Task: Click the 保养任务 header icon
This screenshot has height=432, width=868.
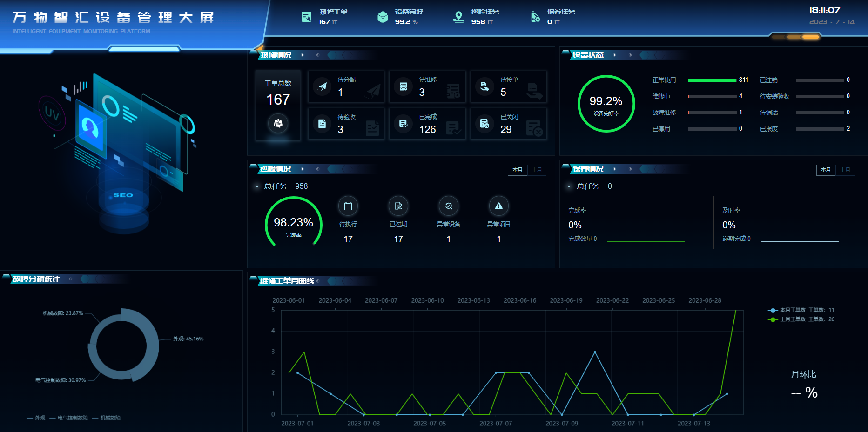Action: point(535,17)
